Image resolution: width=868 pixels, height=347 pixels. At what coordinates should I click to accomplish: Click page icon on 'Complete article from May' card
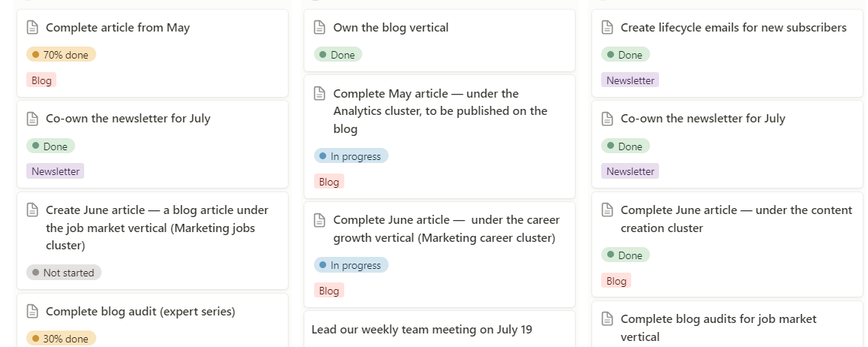(x=32, y=28)
